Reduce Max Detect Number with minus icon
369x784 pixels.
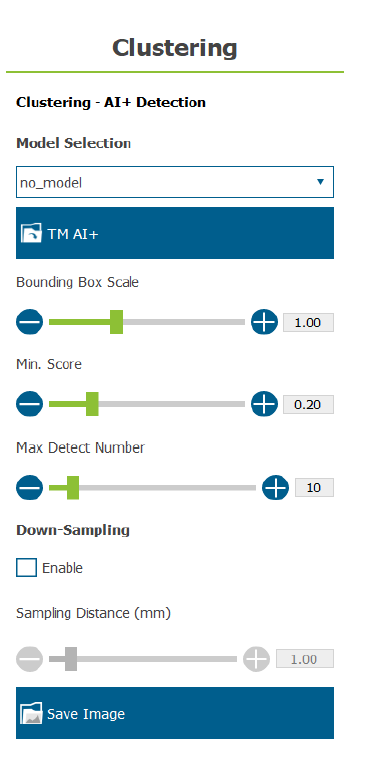point(30,488)
